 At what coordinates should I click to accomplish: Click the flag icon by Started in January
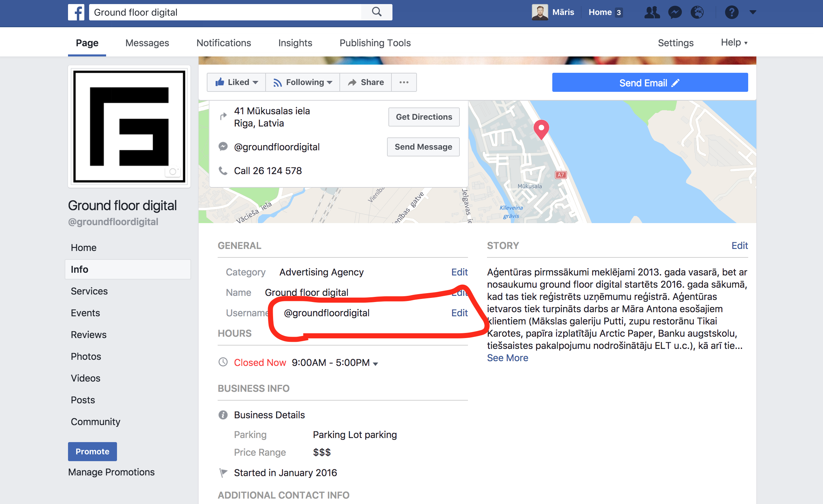click(x=223, y=473)
